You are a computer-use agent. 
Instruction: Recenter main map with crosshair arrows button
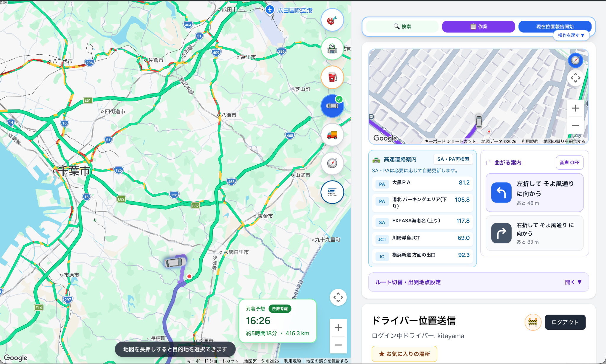point(338,297)
